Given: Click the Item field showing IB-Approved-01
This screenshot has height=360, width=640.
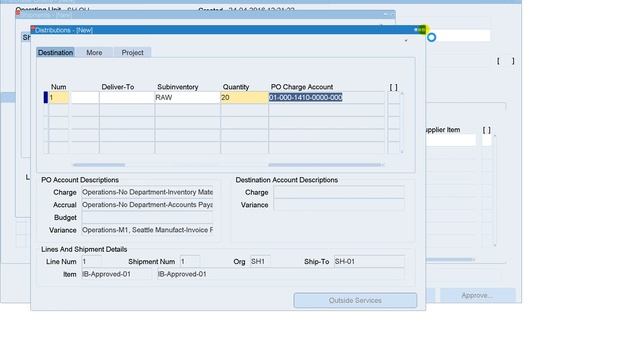Looking at the screenshot, I should click(116, 274).
